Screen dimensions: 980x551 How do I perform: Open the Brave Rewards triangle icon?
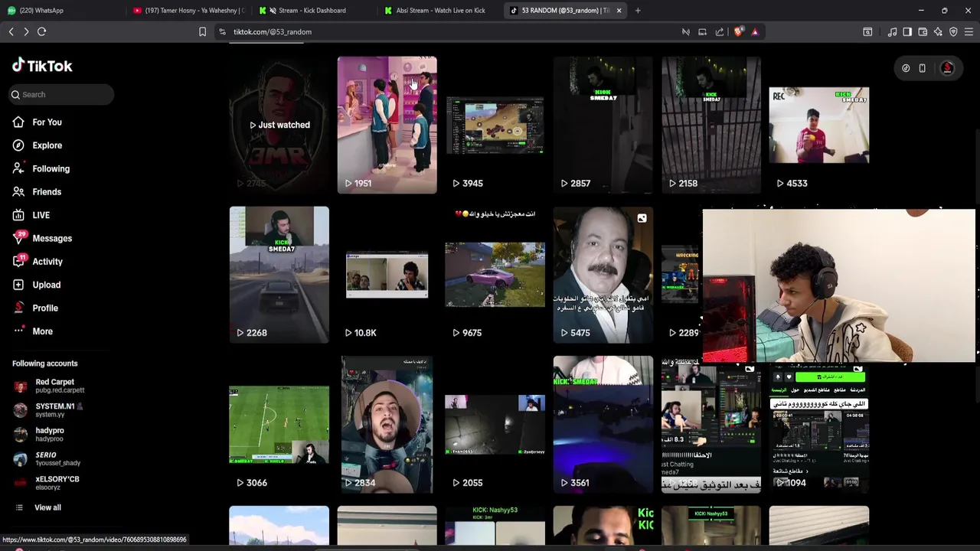[x=755, y=31]
